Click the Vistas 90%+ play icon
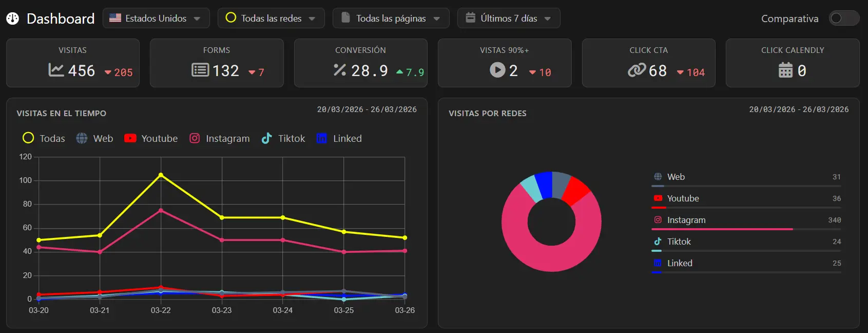The height and width of the screenshot is (333, 868). pos(497,70)
